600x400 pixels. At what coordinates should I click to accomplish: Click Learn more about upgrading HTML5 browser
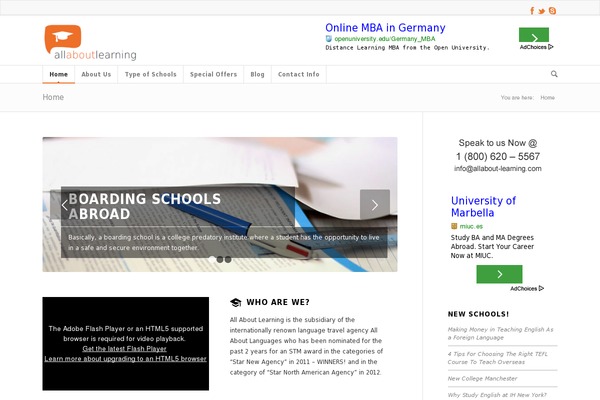point(126,359)
